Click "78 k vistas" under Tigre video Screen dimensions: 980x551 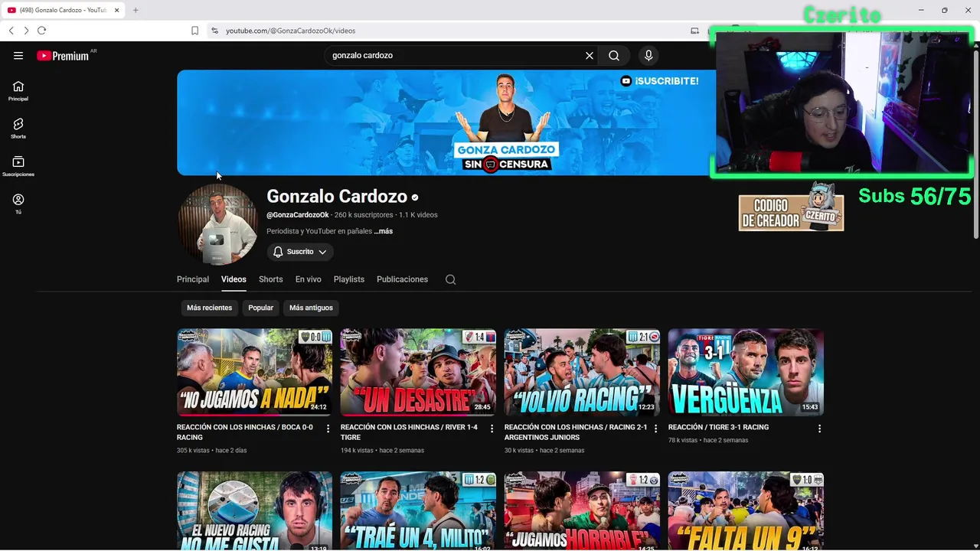click(683, 441)
